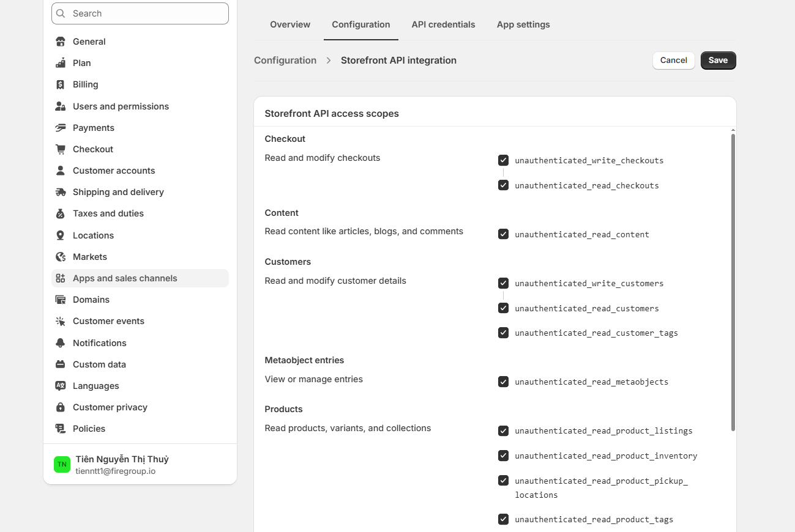The height and width of the screenshot is (532, 795).
Task: Click the Billing receipt icon
Action: click(x=60, y=84)
